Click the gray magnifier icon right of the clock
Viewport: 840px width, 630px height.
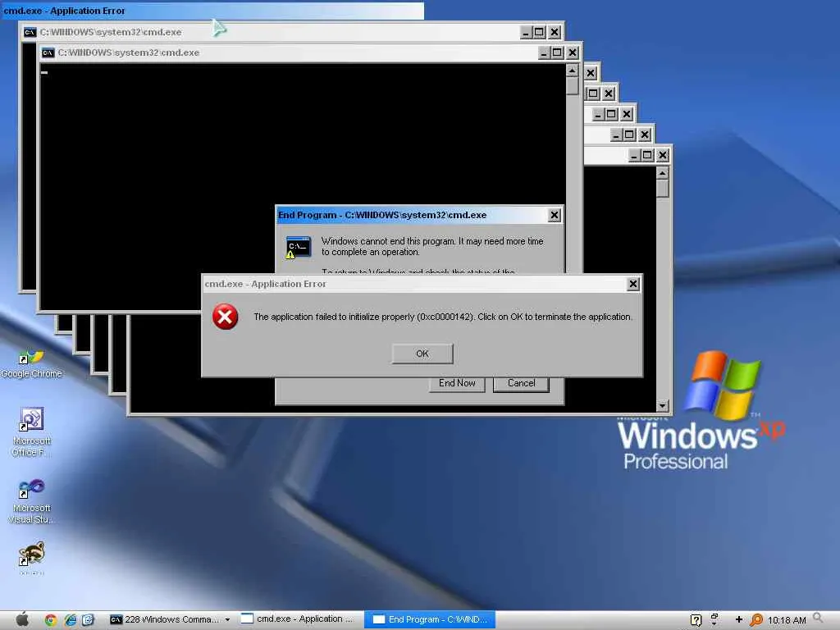pyautogui.click(x=818, y=619)
